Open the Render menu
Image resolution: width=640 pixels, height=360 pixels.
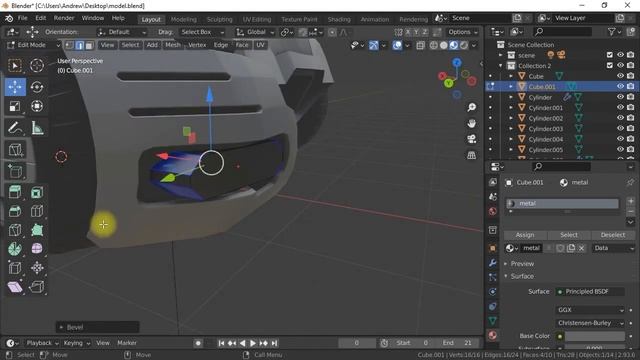click(64, 18)
